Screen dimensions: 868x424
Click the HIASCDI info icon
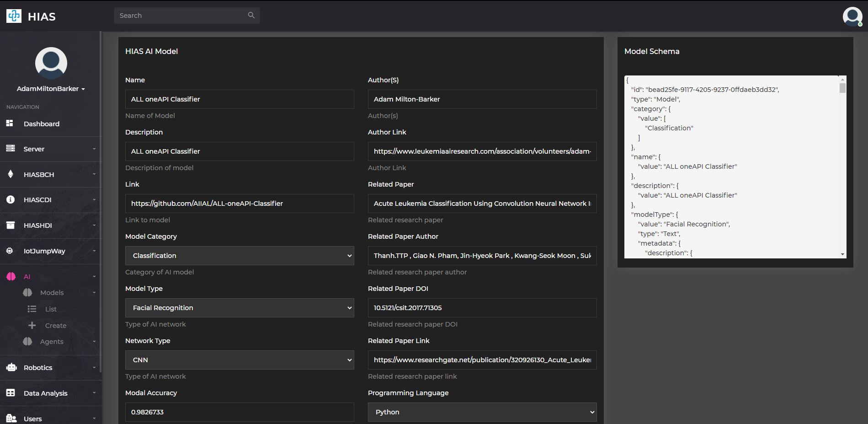11,200
